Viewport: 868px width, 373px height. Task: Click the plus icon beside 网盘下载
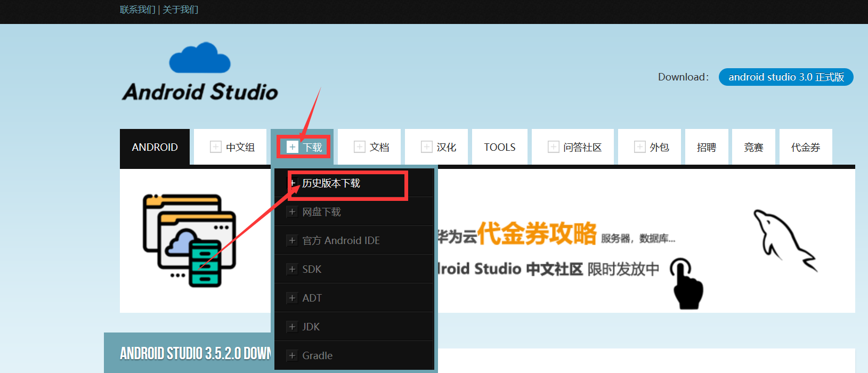291,212
